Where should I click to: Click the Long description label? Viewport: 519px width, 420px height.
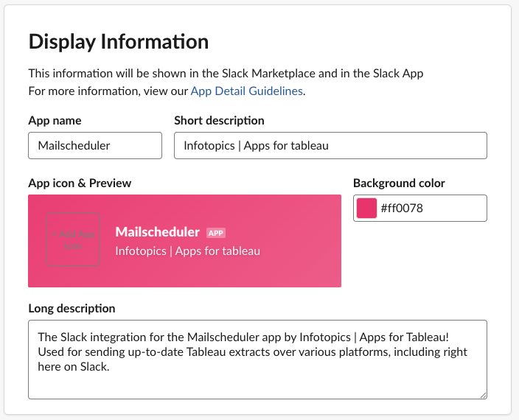pyautogui.click(x=72, y=308)
